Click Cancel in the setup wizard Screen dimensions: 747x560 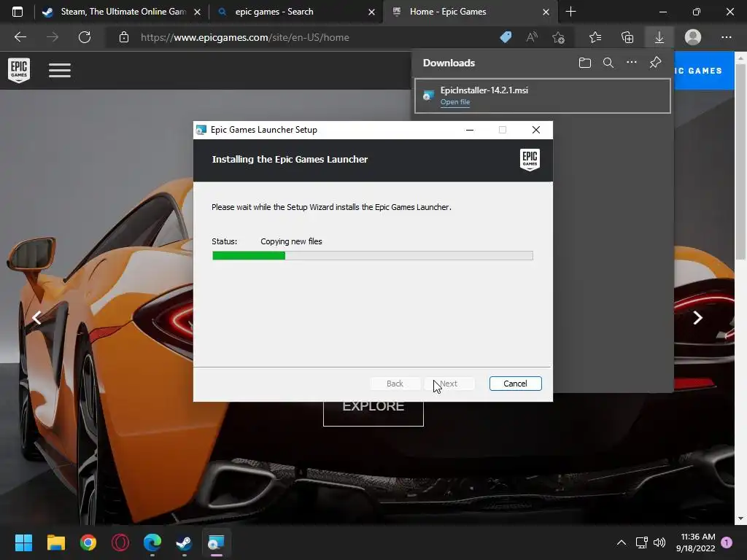click(x=516, y=384)
